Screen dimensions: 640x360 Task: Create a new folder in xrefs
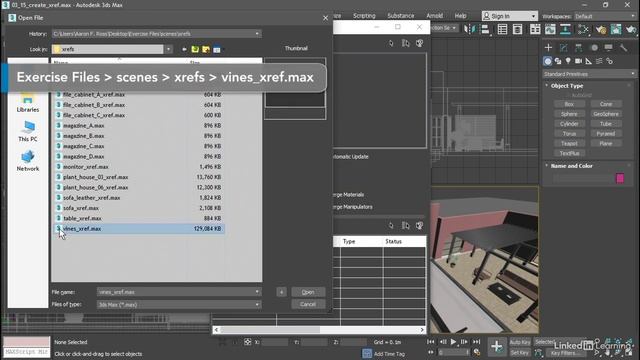[x=206, y=49]
